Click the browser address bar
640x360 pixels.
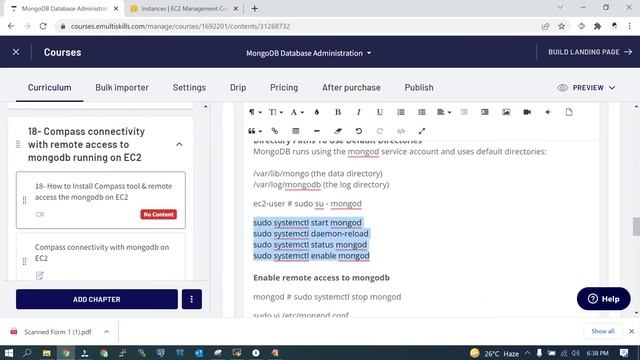298,26
